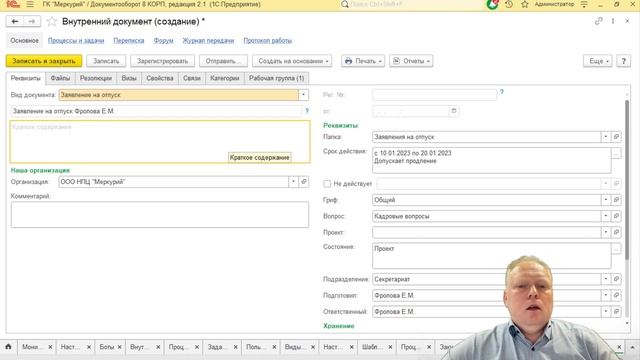Go back with the left arrow

pos(15,21)
